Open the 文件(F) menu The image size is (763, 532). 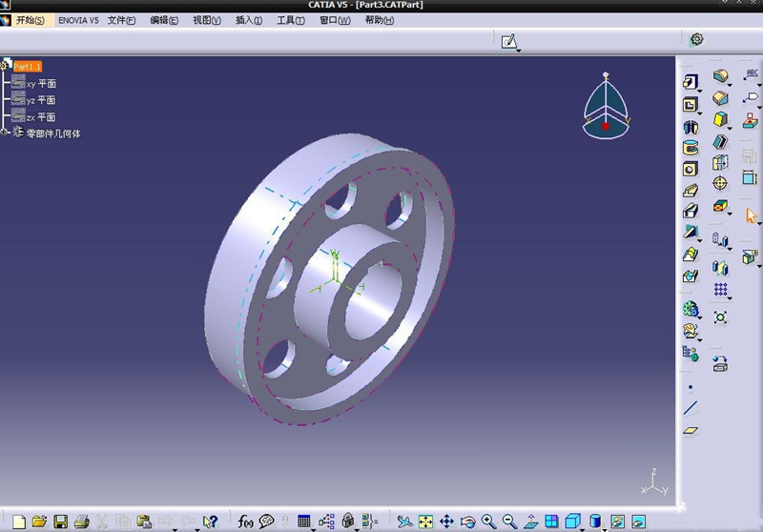[122, 20]
